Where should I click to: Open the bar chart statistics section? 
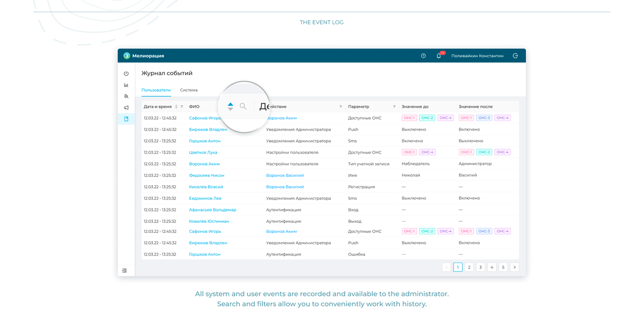tap(126, 85)
